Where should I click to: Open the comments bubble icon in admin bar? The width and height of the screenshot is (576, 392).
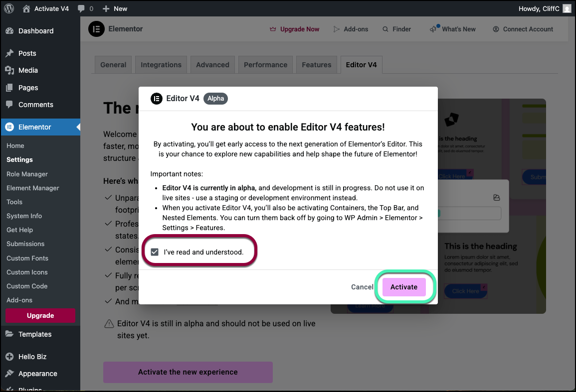point(81,8)
